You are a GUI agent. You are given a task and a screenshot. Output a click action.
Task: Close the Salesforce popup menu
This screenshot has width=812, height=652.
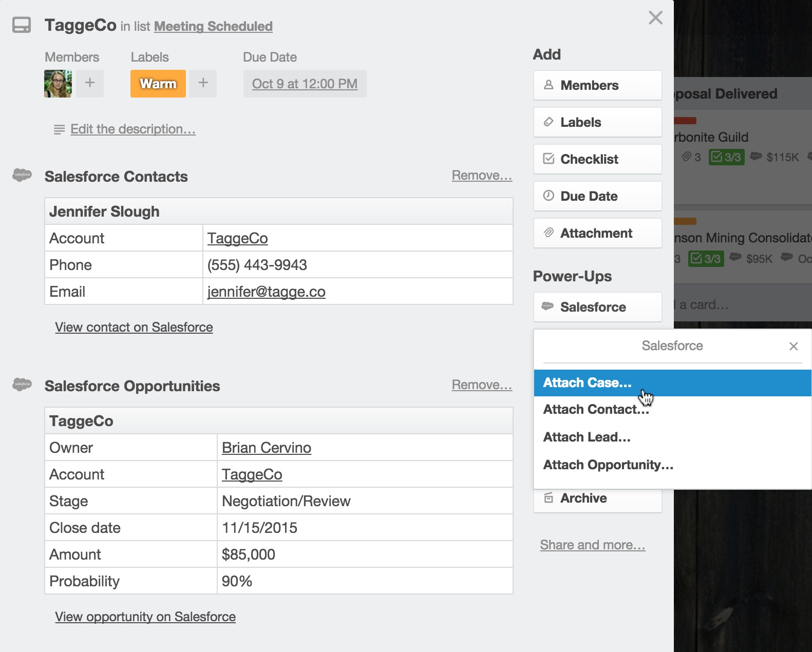(794, 346)
